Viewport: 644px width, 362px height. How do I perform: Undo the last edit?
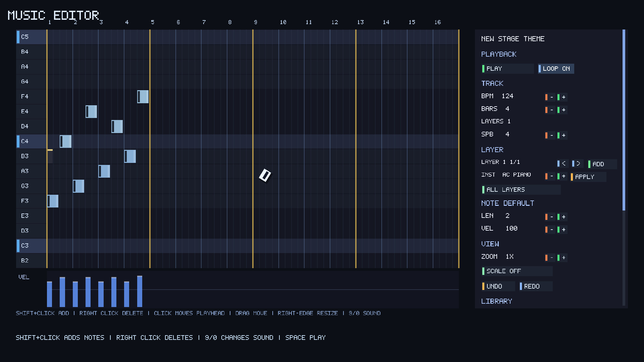click(x=498, y=287)
